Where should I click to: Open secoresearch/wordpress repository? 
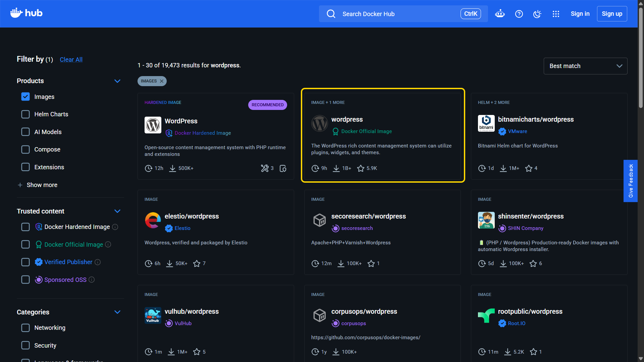click(x=369, y=216)
